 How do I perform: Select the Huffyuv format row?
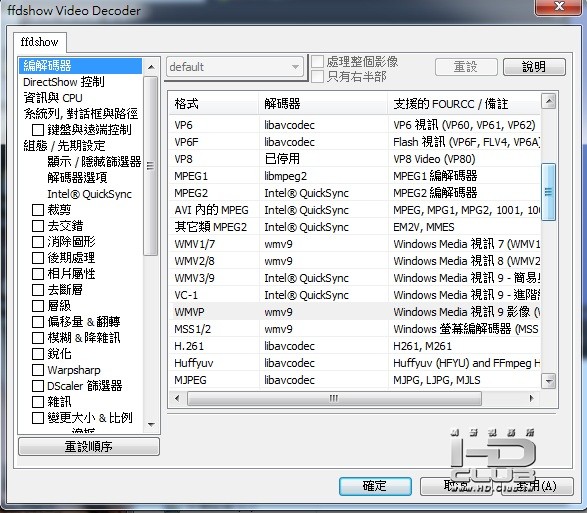point(355,363)
